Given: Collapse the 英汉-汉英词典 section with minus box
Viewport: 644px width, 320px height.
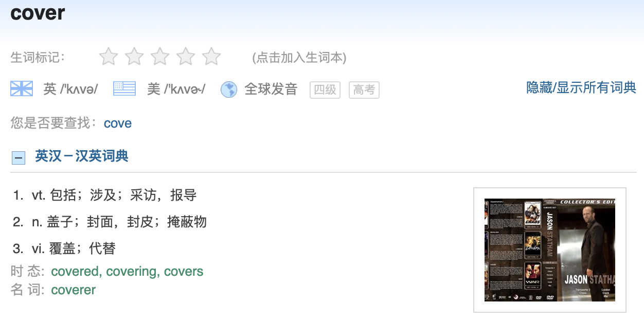Looking at the screenshot, I should pyautogui.click(x=19, y=157).
